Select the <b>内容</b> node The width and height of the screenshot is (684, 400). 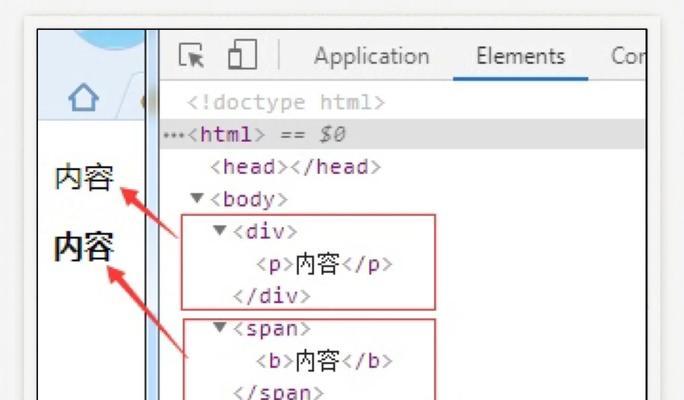coord(324,361)
